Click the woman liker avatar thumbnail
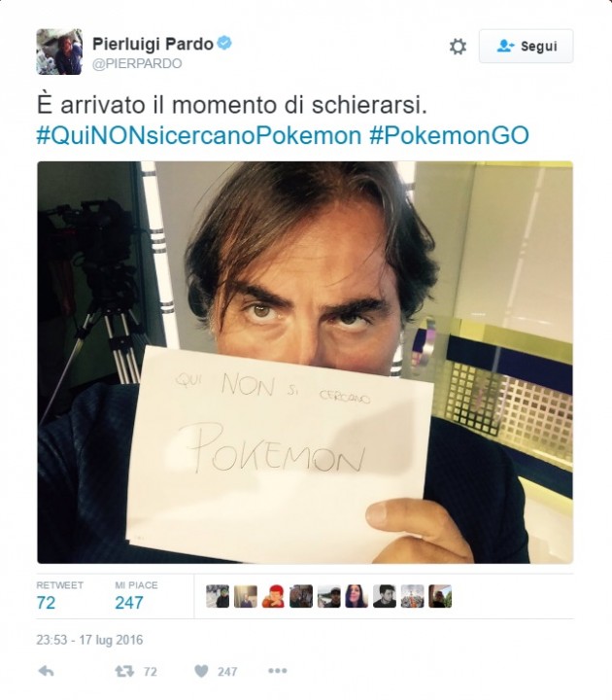This screenshot has height=700, width=612. pyautogui.click(x=357, y=596)
